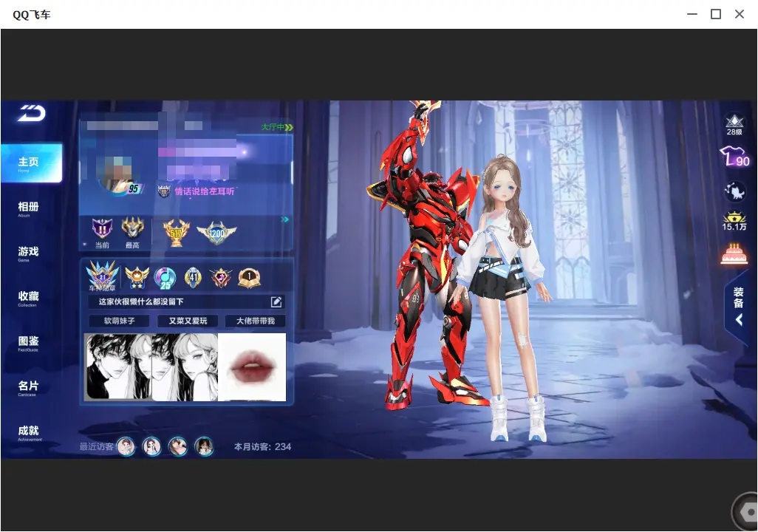Close the QQ飞车 window
This screenshot has width=758, height=532.
pyautogui.click(x=740, y=15)
